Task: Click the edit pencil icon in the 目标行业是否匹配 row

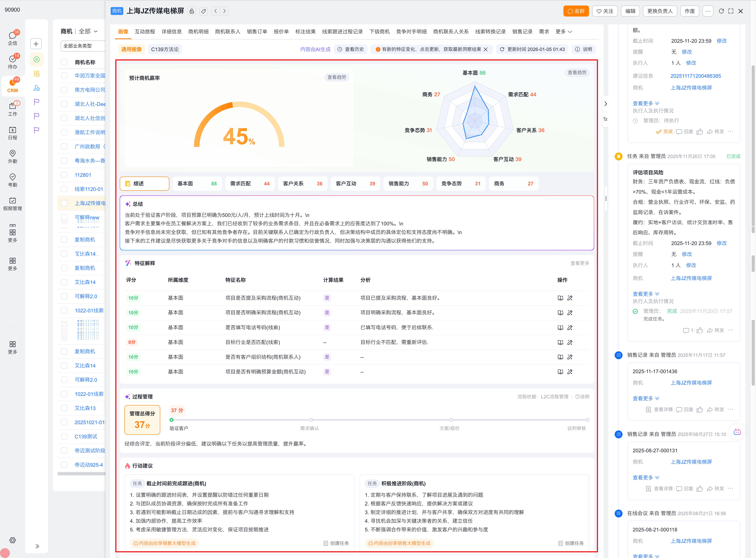Action: pyautogui.click(x=570, y=342)
